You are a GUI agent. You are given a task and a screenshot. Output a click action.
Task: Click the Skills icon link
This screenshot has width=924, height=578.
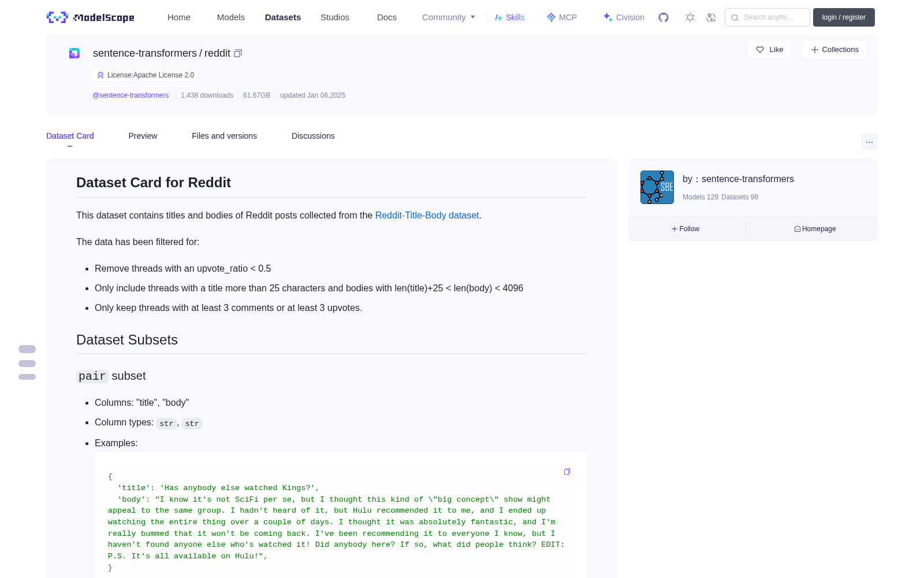[509, 17]
